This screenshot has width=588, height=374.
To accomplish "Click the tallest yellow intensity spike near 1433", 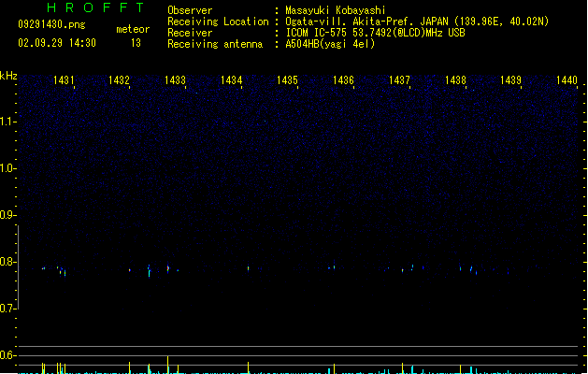I will coord(167,365).
